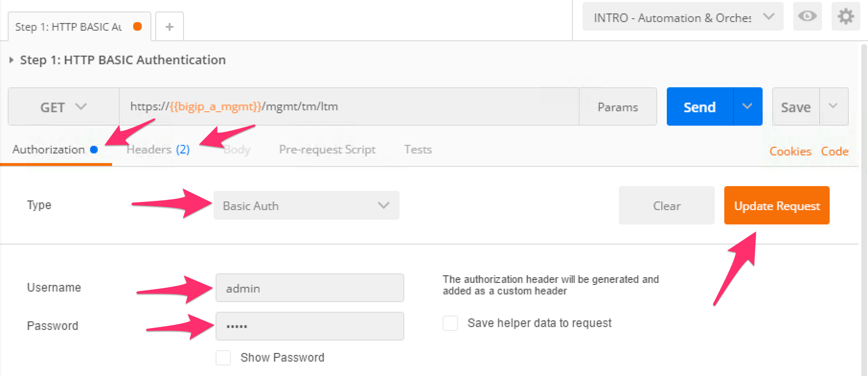Open new request tab with plus icon

pyautogui.click(x=170, y=27)
